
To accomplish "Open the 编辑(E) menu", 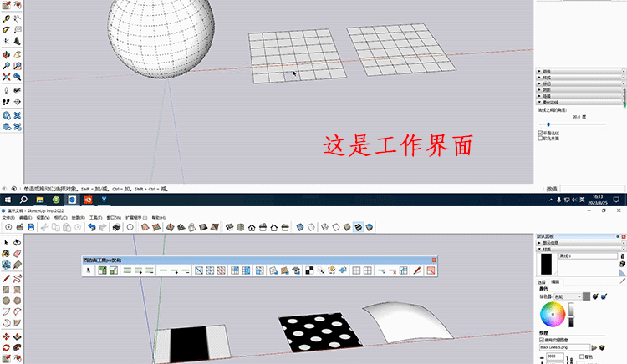I will 26,218.
